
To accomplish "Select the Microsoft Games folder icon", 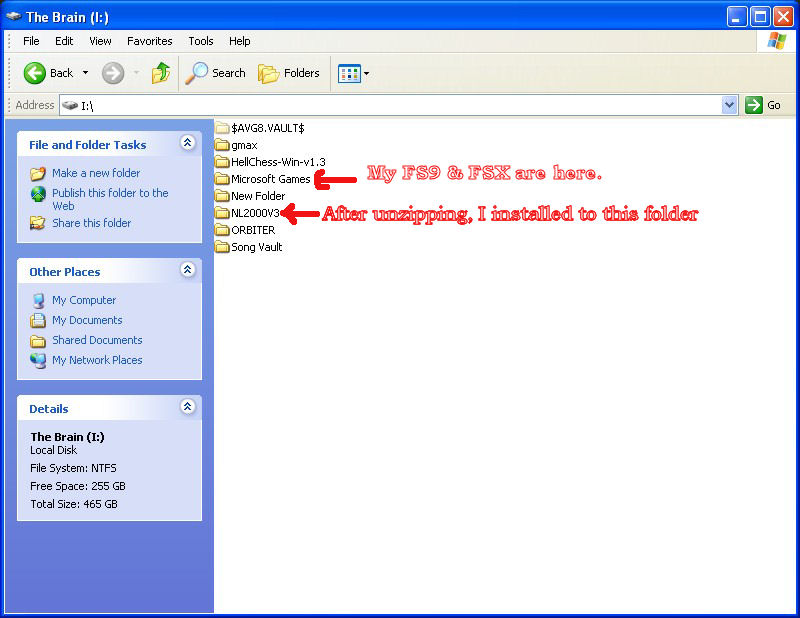I will click(222, 179).
